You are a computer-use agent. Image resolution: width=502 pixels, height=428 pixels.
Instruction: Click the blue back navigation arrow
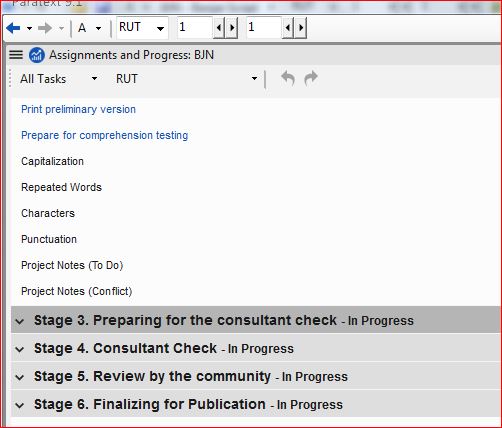(x=13, y=28)
